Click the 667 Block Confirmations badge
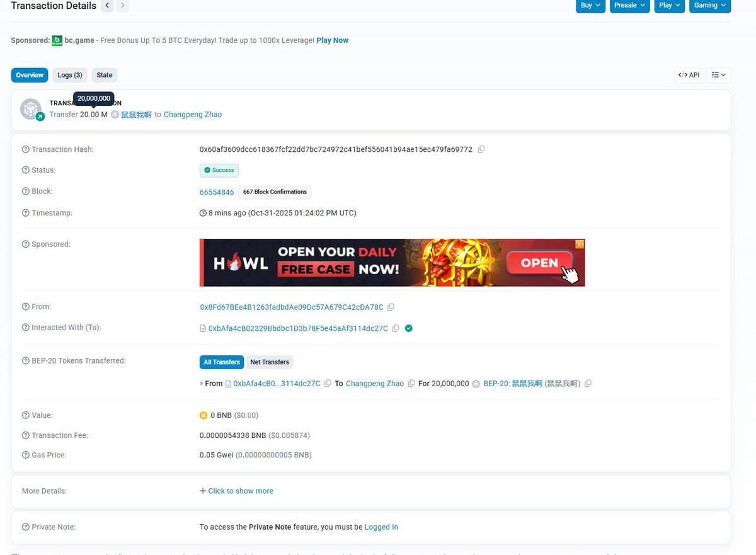This screenshot has height=555, width=756. (275, 192)
